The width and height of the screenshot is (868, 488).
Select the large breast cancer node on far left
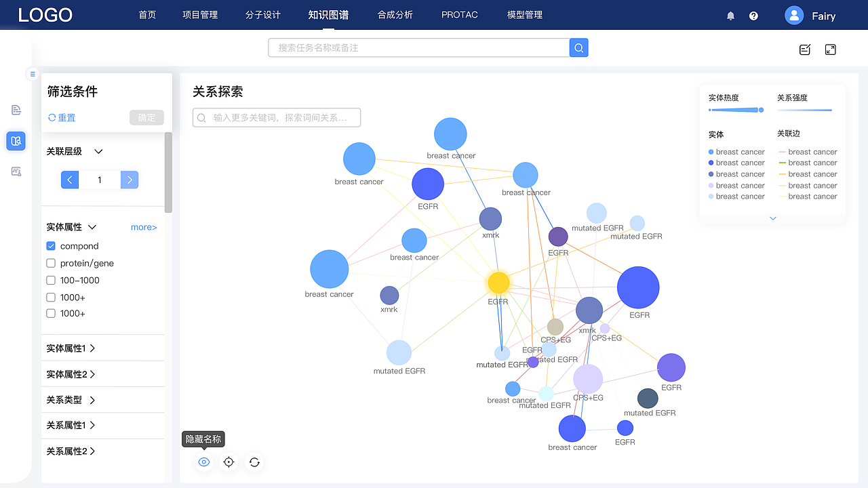pos(330,269)
